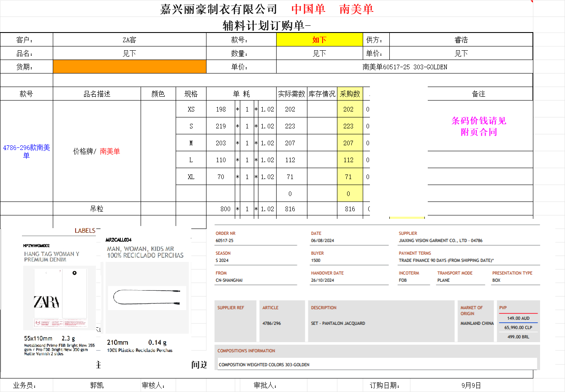The image size is (565, 392).
Task: Click the "价格牌/ 南美单" description cell
Action: (x=97, y=151)
